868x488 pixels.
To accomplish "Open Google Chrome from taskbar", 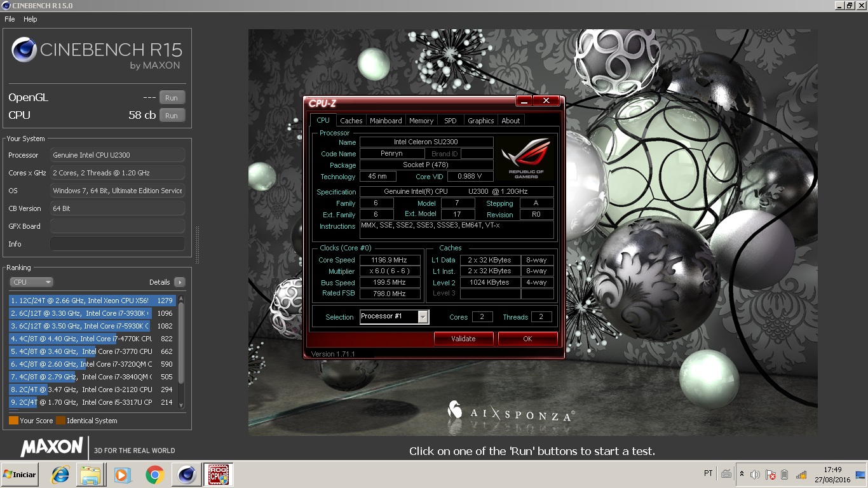I will [154, 475].
